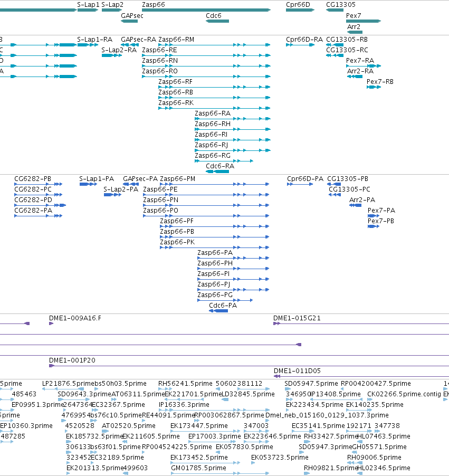
Task: Select transcript S-Lap1-RA label
Action: pos(95,40)
